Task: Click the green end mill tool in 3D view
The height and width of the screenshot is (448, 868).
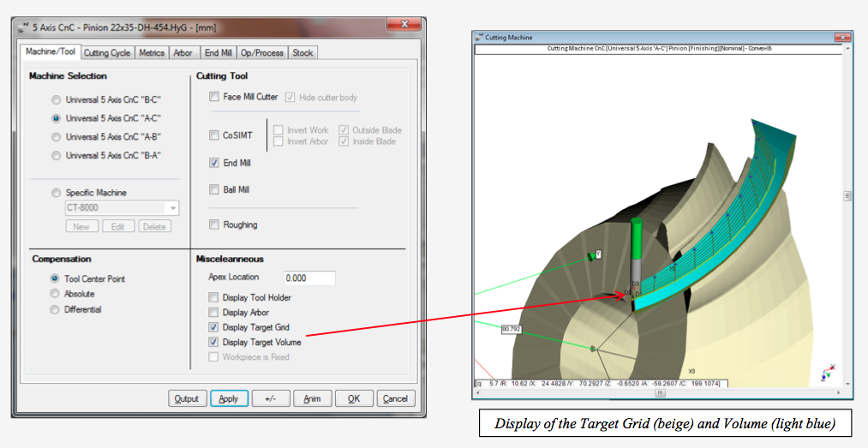Action: [637, 239]
